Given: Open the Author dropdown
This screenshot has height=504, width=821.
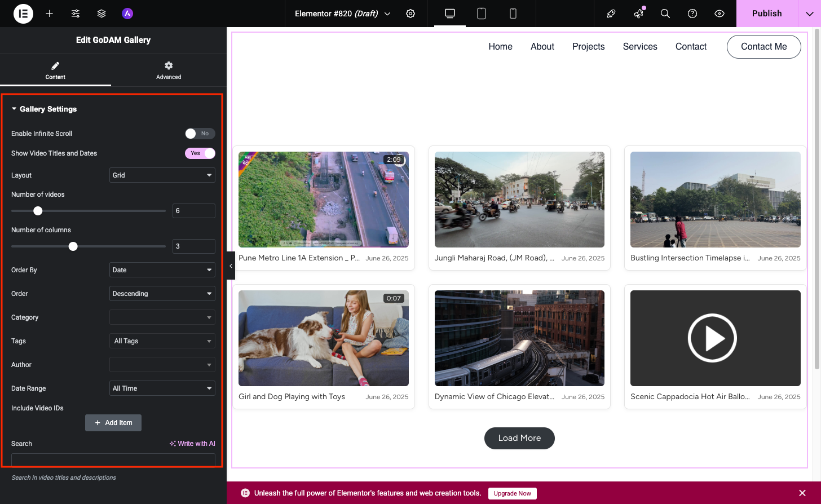Looking at the screenshot, I should click(x=162, y=365).
